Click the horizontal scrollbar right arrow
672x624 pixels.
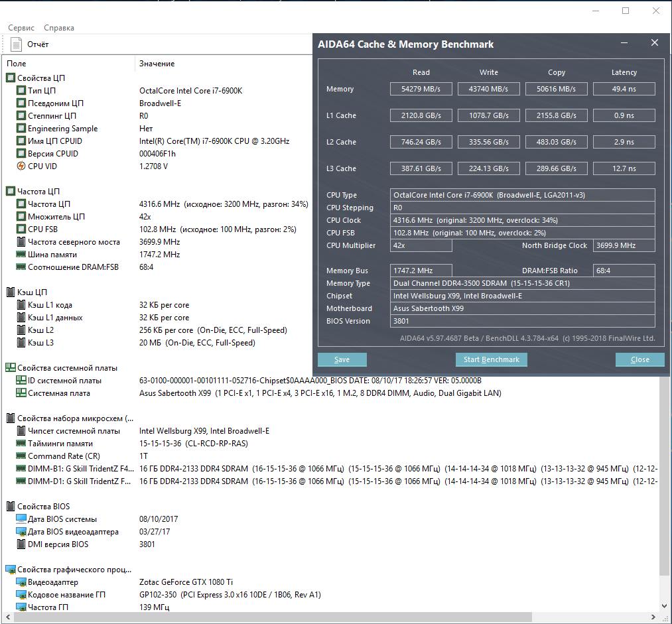point(653,617)
